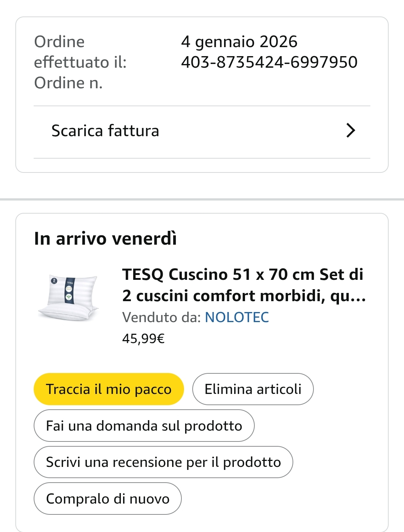The height and width of the screenshot is (532, 404).
Task: Open the pillow product thumbnail
Action: (68, 298)
